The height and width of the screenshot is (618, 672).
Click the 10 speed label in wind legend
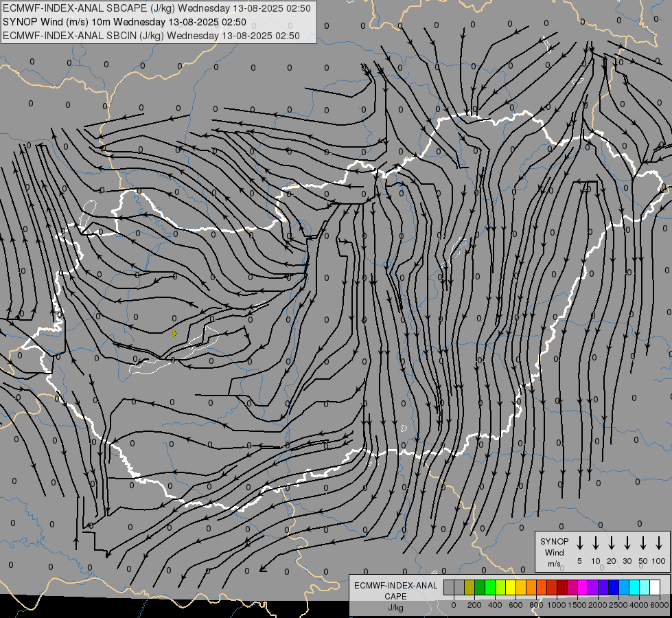pos(596,561)
